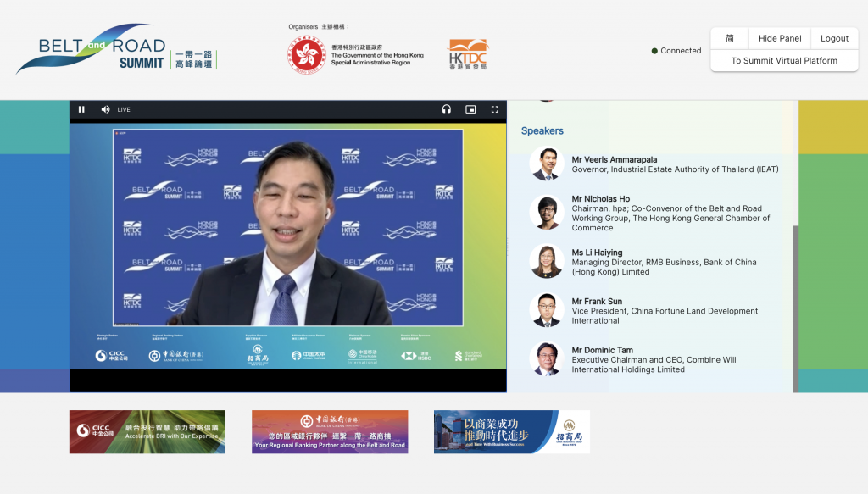This screenshot has height=494, width=868.
Task: Open the CICC sponsor banner
Action: (x=147, y=431)
